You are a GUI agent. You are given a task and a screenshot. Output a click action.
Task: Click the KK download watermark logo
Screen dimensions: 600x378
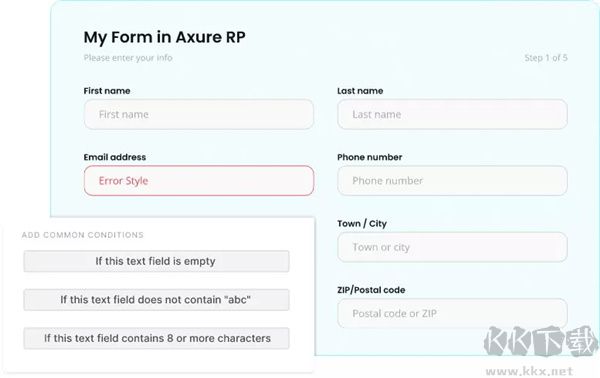click(x=540, y=341)
